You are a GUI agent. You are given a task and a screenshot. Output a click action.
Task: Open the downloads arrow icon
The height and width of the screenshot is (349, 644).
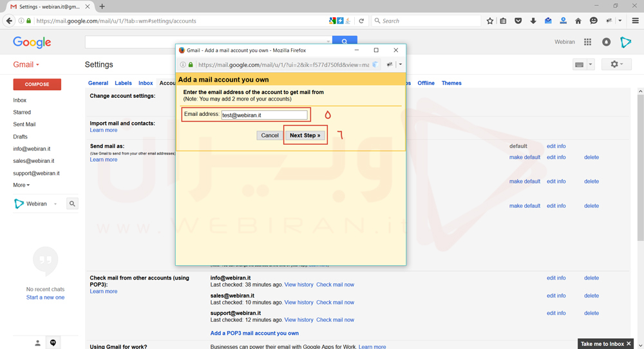coord(533,21)
